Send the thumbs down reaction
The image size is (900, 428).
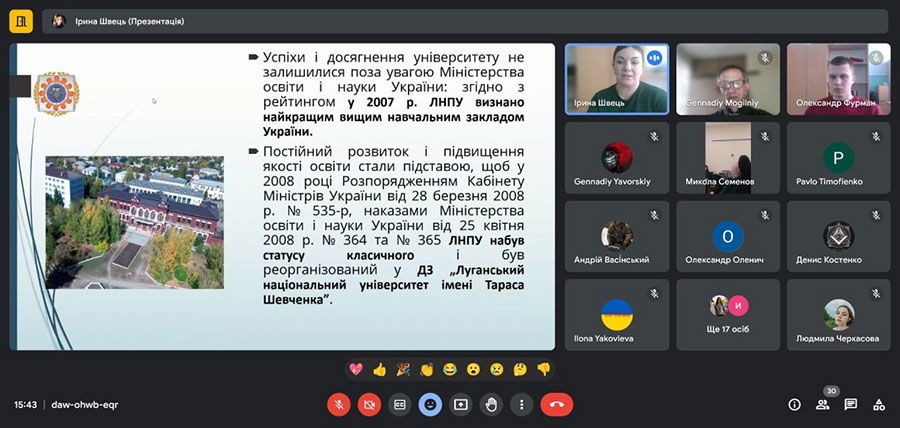544,369
